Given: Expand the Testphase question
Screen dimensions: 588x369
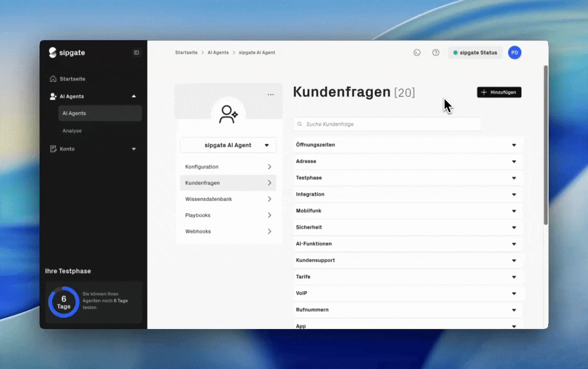Looking at the screenshot, I should 408,178.
